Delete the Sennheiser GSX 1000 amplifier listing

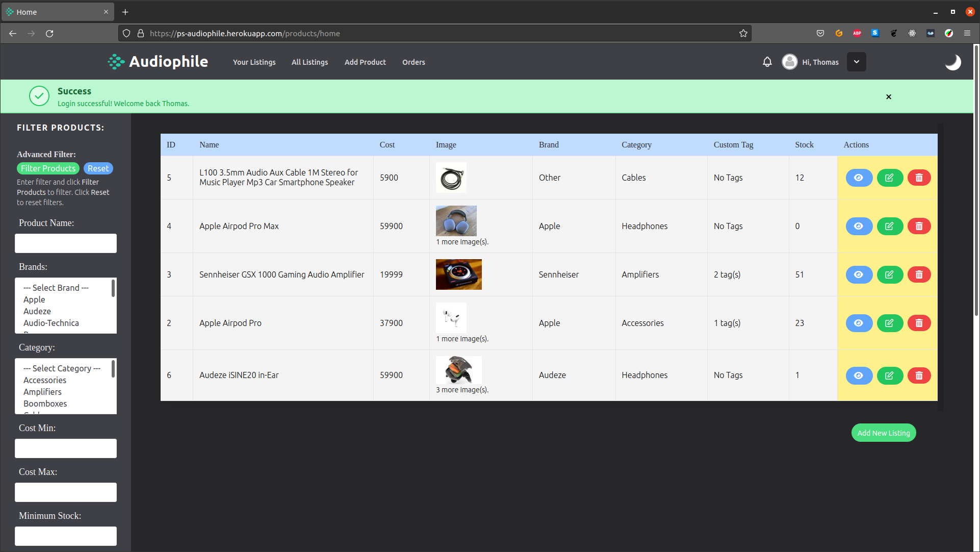click(919, 274)
